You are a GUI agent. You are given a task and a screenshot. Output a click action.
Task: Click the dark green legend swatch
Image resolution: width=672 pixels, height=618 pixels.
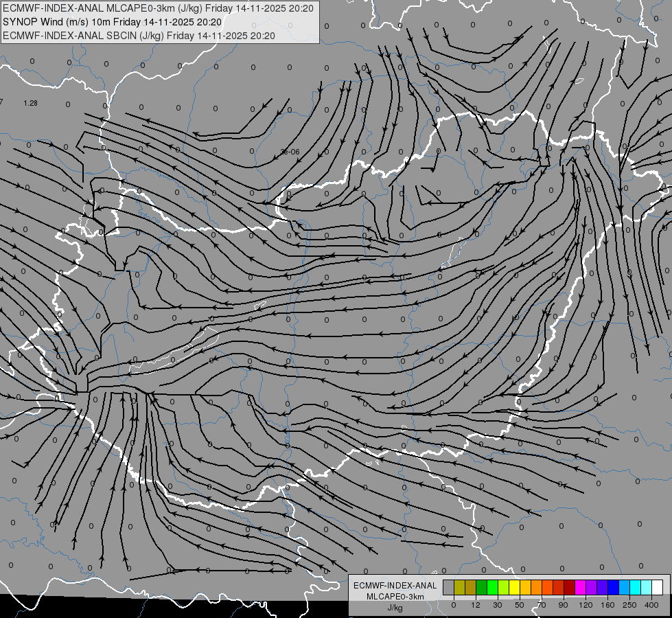point(481,588)
